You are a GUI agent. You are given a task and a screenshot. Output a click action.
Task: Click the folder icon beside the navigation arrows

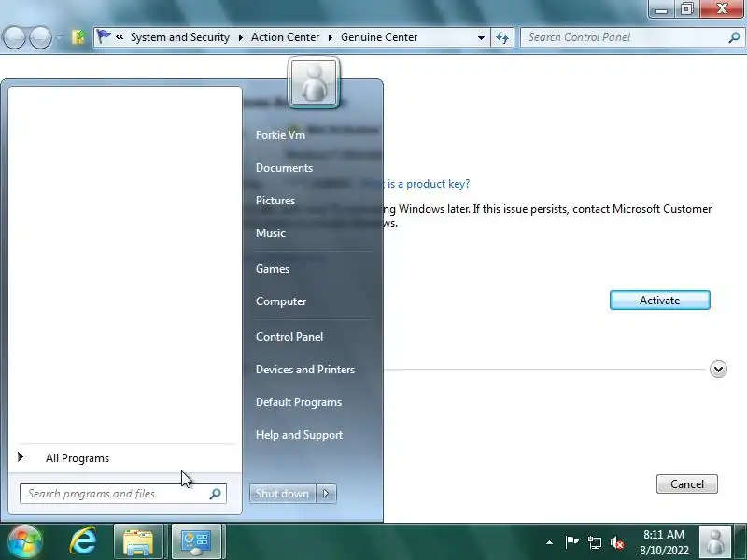pos(78,37)
